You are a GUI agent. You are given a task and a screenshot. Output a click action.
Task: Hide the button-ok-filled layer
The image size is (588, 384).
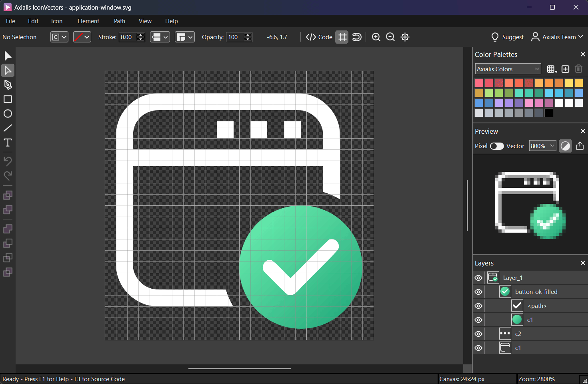pos(478,292)
